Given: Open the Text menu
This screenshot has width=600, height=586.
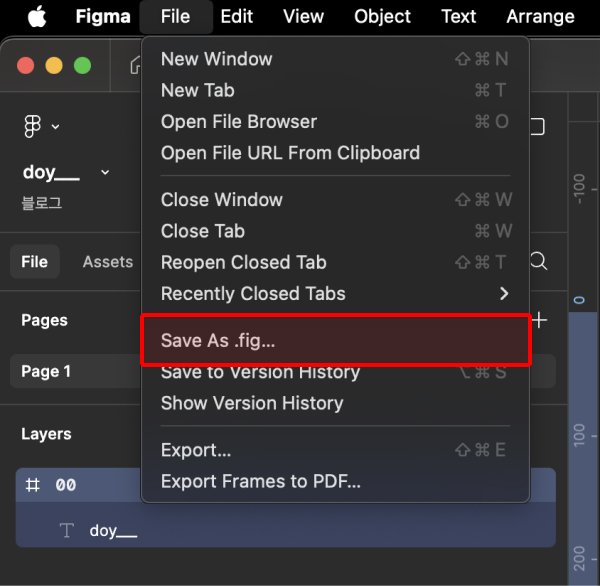Looking at the screenshot, I should coord(458,17).
